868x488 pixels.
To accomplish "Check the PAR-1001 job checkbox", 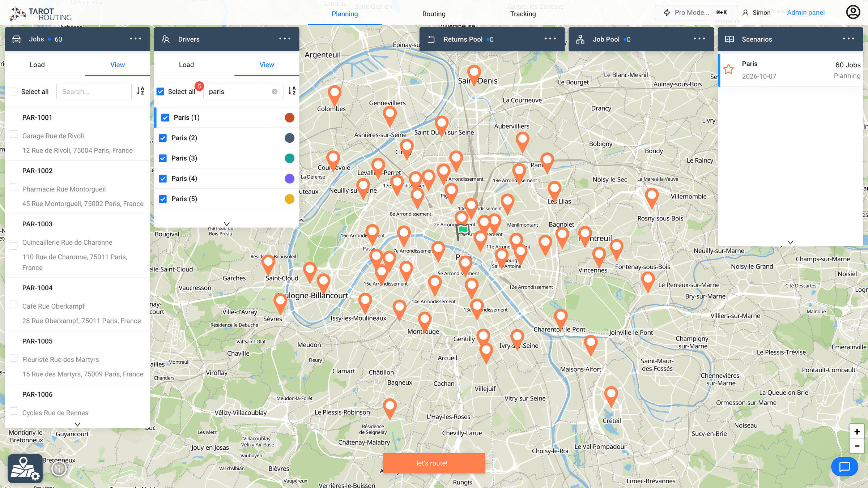I will pos(14,134).
